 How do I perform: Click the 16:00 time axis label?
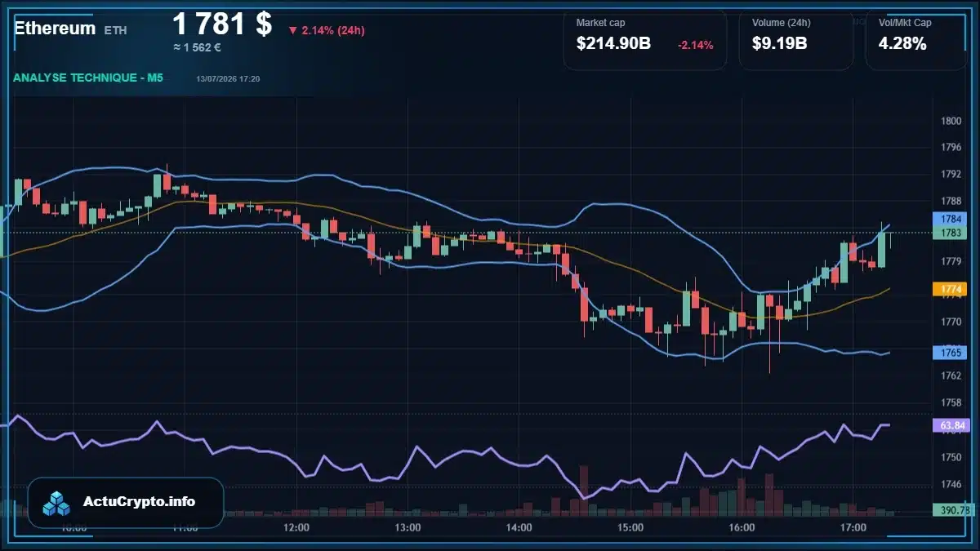742,528
